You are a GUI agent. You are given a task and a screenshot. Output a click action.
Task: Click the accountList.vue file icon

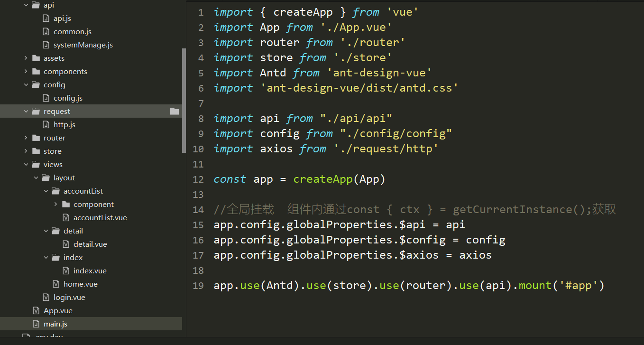coord(66,218)
